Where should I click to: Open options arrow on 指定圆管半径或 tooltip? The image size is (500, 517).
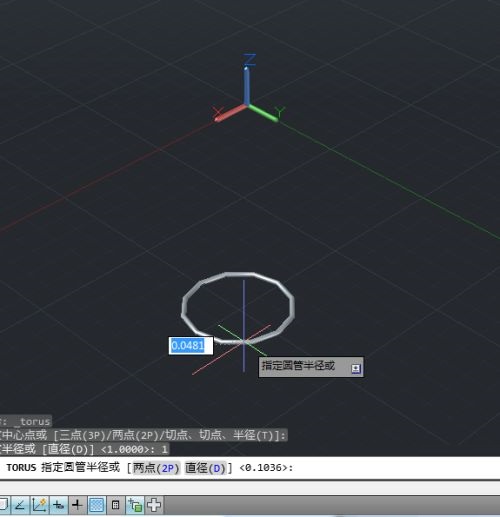point(356,368)
